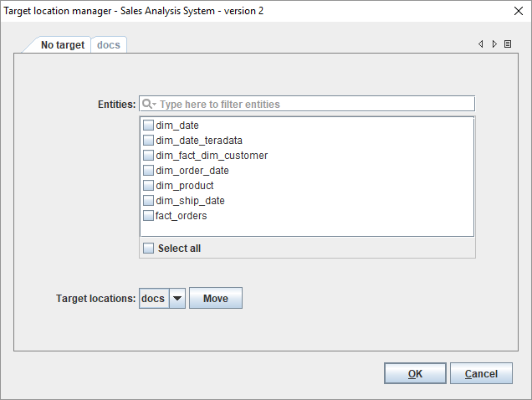Open the Target locations dropdown arrow
The image size is (532, 400).
point(177,299)
